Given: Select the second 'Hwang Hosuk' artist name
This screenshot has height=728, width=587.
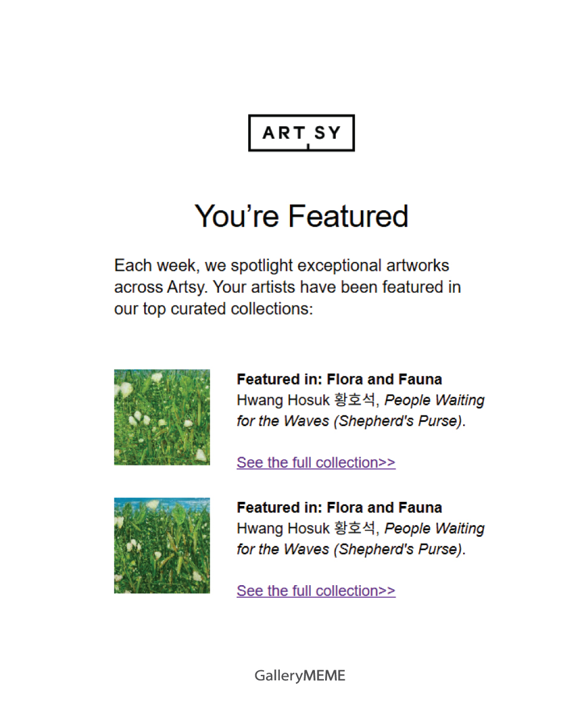Looking at the screenshot, I should (x=283, y=529).
